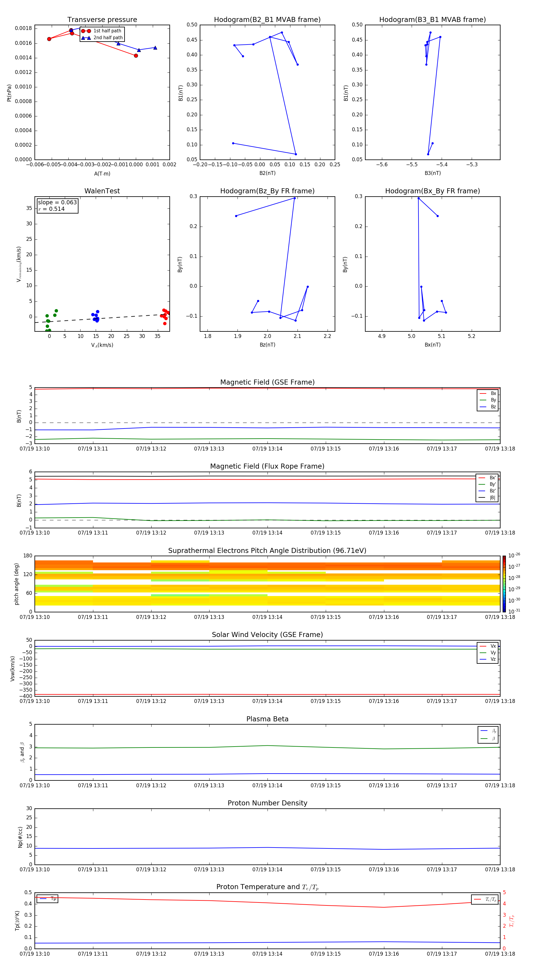Click '07/19 13:10' tick under GSE magnetic field plot
Screen dimensions: 535x980
pyautogui.click(x=35, y=448)
